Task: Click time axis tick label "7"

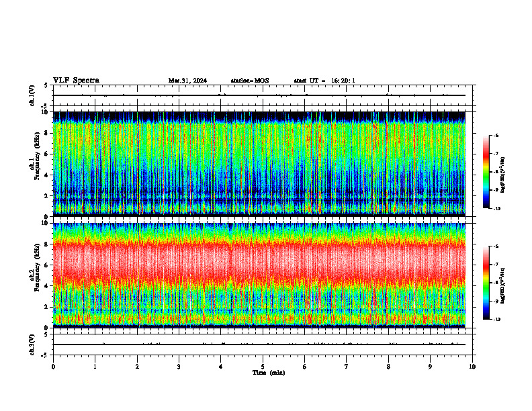Action: [x=347, y=367]
